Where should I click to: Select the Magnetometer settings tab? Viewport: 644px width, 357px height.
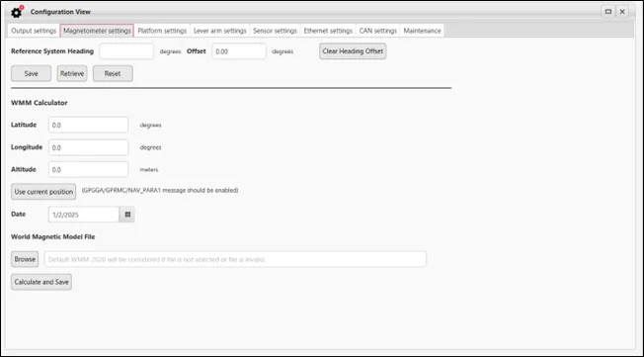97,31
